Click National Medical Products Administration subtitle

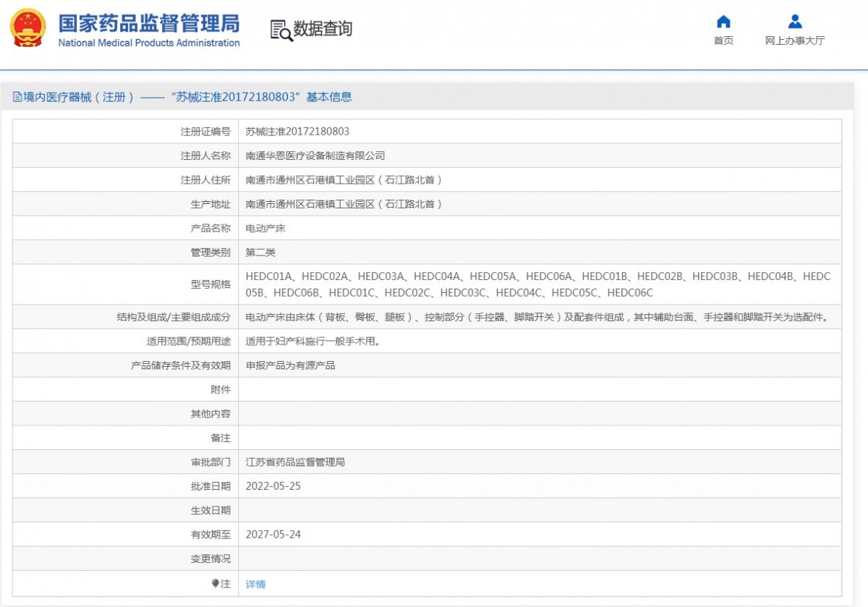[148, 43]
